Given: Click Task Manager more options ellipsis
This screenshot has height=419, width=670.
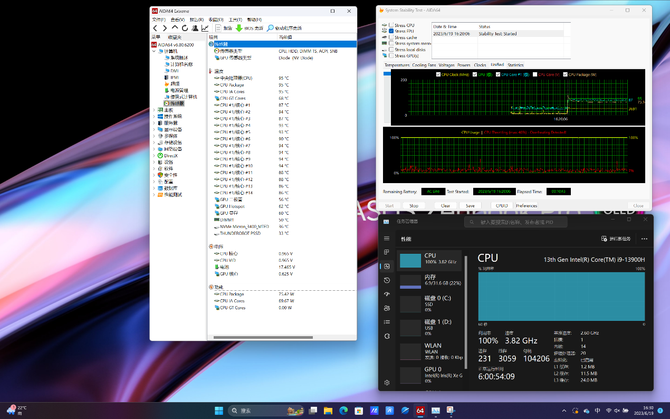Looking at the screenshot, I should [644, 239].
